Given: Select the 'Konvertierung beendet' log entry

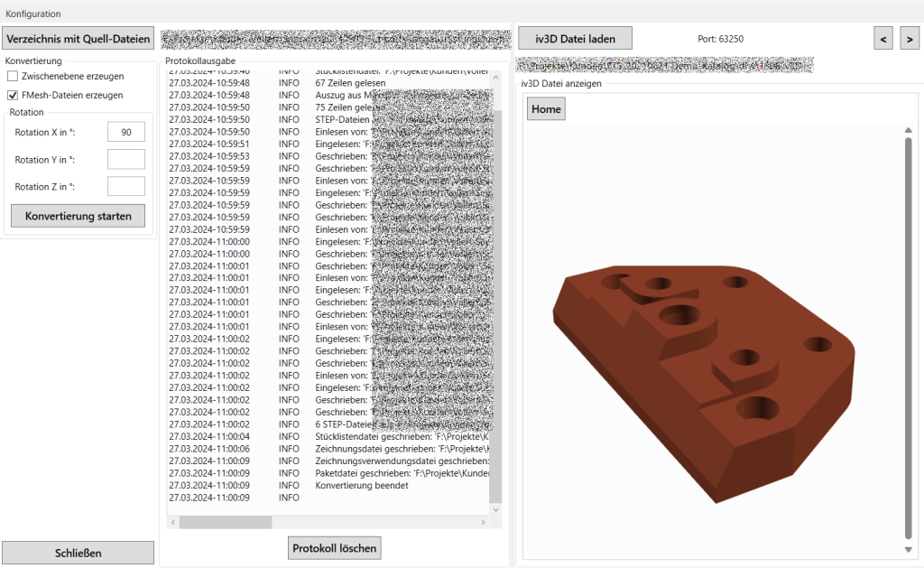Looking at the screenshot, I should tap(361, 485).
